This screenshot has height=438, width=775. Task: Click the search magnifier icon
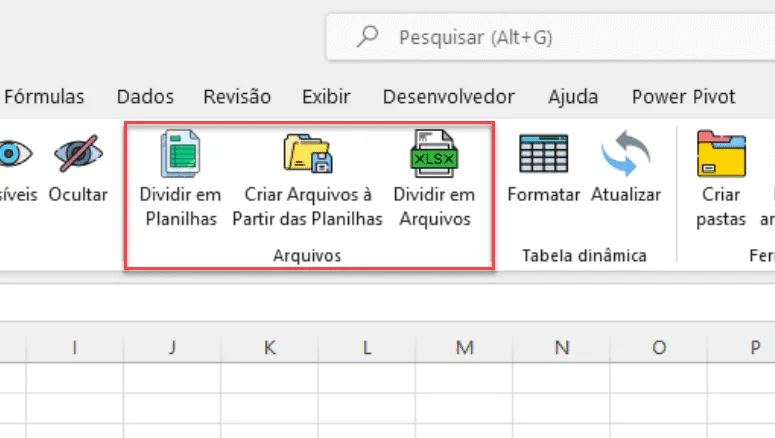368,37
